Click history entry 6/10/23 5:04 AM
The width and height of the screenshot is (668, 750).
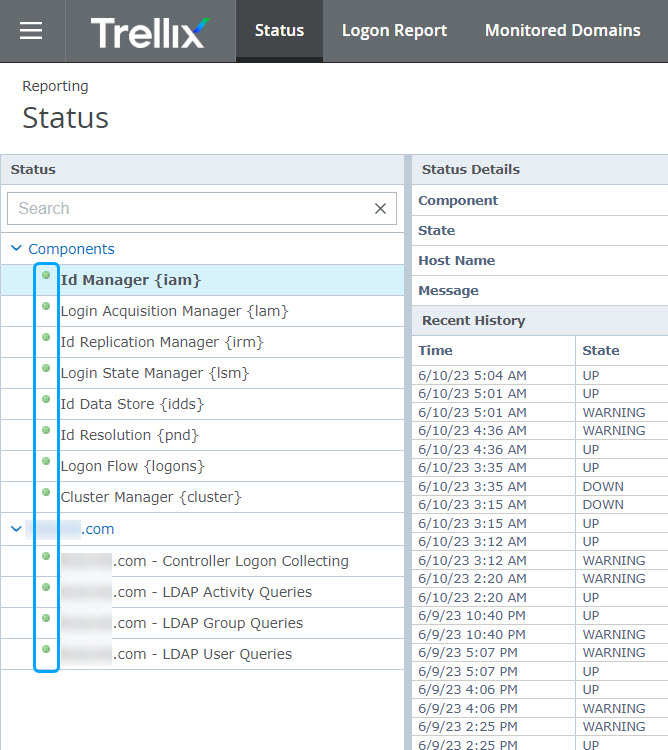point(540,375)
